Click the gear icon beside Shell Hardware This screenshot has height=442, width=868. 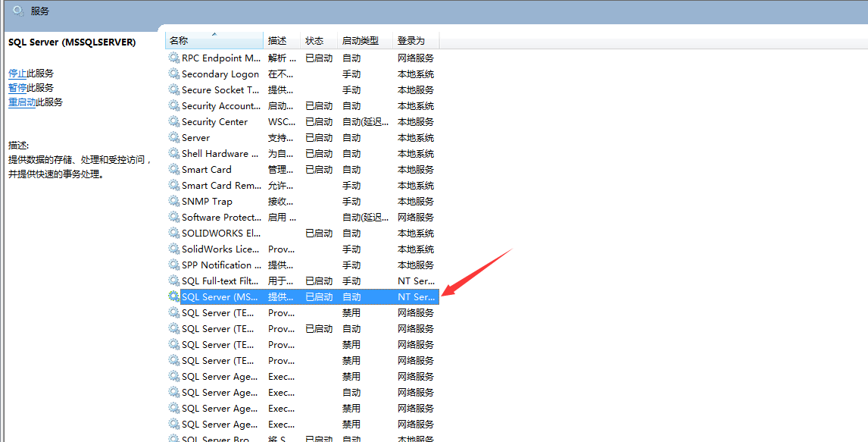(173, 153)
